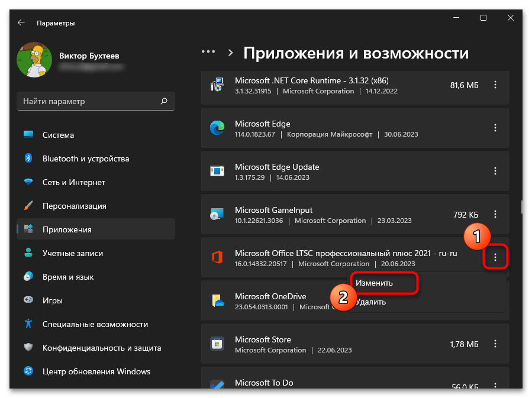The width and height of the screenshot is (532, 398).
Task: Click the back arrow in Параметры
Action: coord(21,22)
